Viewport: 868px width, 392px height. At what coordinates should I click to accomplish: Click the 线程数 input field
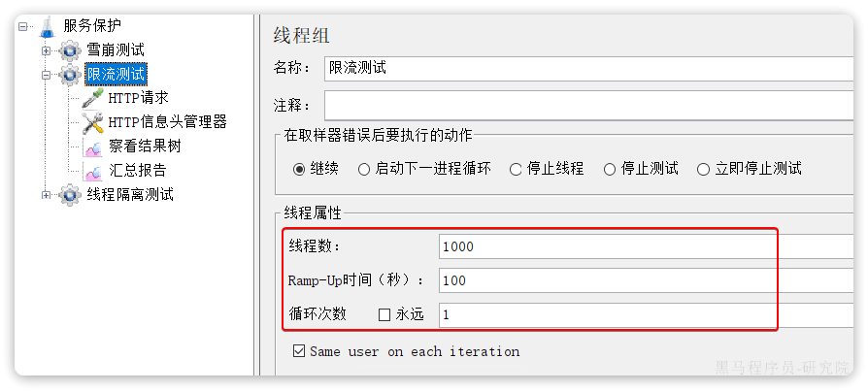641,246
